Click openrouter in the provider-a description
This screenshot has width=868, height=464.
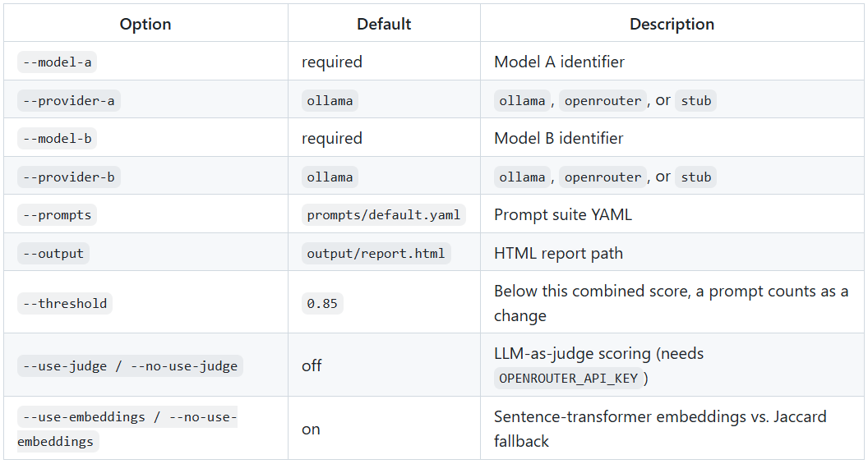click(603, 101)
